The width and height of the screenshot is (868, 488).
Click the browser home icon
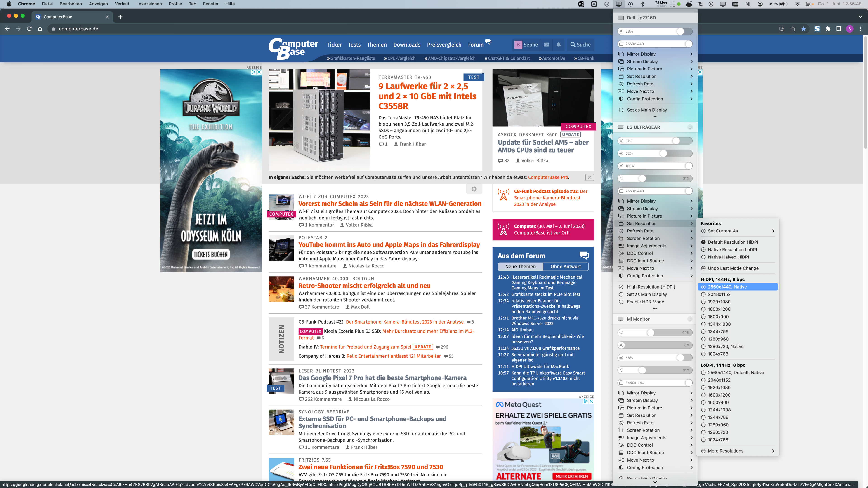[x=40, y=29]
